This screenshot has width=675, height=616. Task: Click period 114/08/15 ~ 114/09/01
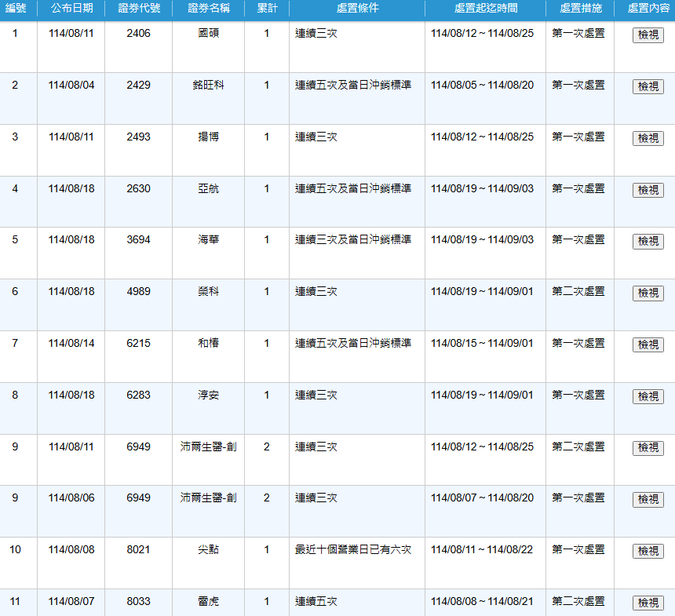482,343
